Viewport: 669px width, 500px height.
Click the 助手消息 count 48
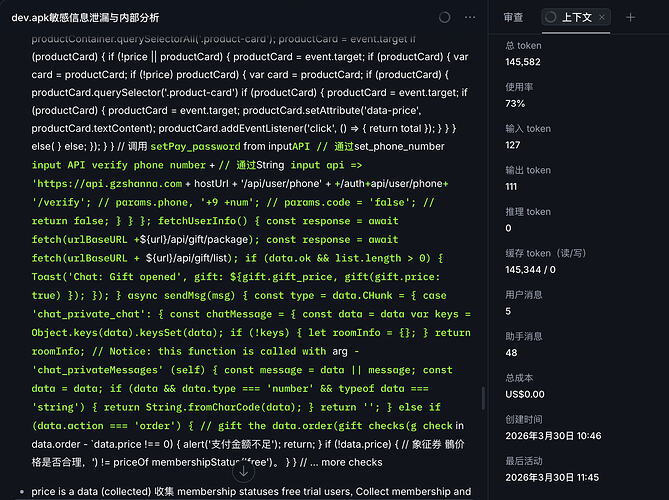(x=511, y=353)
